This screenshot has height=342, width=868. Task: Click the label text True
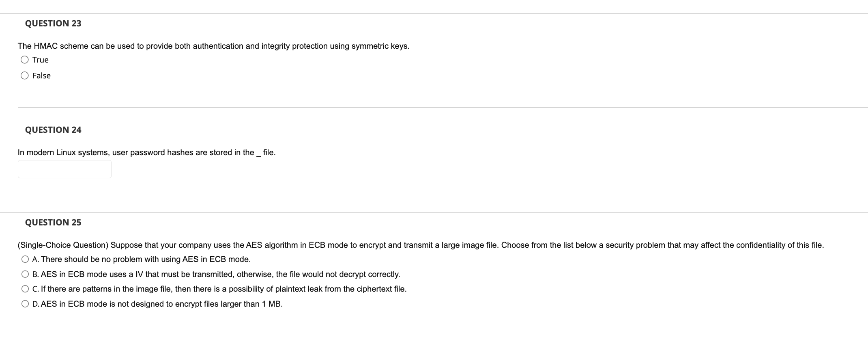coord(40,60)
